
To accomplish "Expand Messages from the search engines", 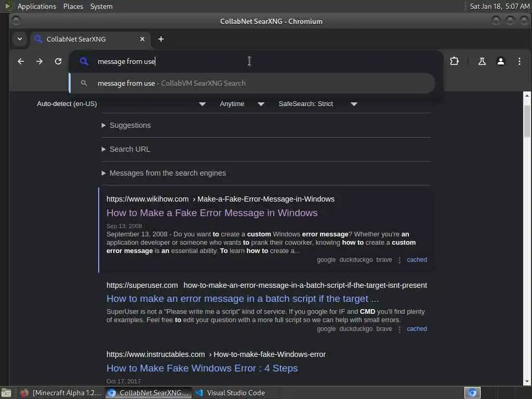I will coord(164,173).
